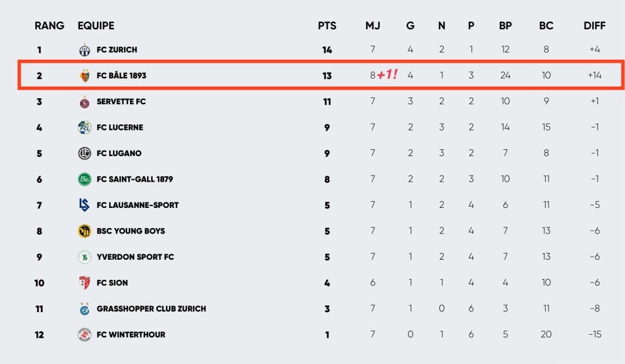Open the Grasshopper Club Zurich team link
Image resolution: width=625 pixels, height=364 pixels.
tap(151, 309)
